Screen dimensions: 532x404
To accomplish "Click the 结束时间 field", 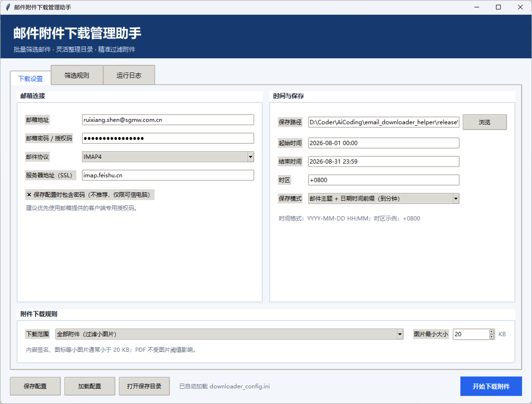I will [384, 162].
